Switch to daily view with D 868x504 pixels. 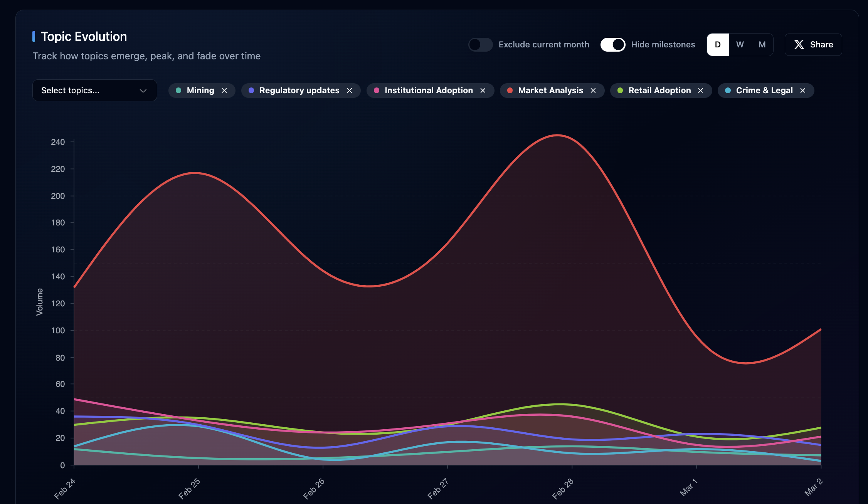coord(718,45)
